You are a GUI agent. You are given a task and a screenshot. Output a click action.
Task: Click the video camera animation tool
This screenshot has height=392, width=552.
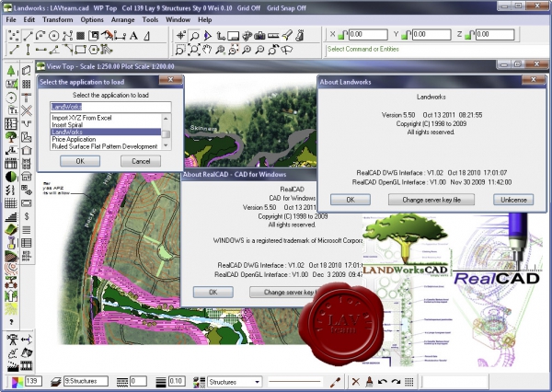point(13,340)
